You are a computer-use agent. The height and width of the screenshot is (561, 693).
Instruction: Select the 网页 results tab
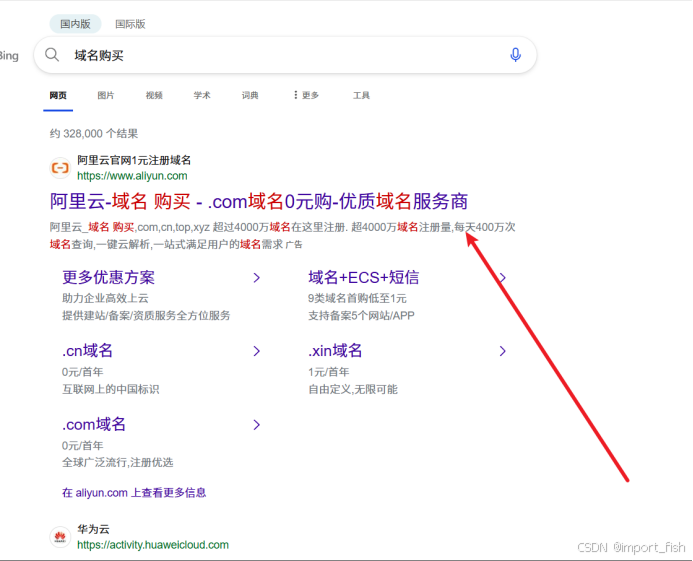pyautogui.click(x=58, y=95)
